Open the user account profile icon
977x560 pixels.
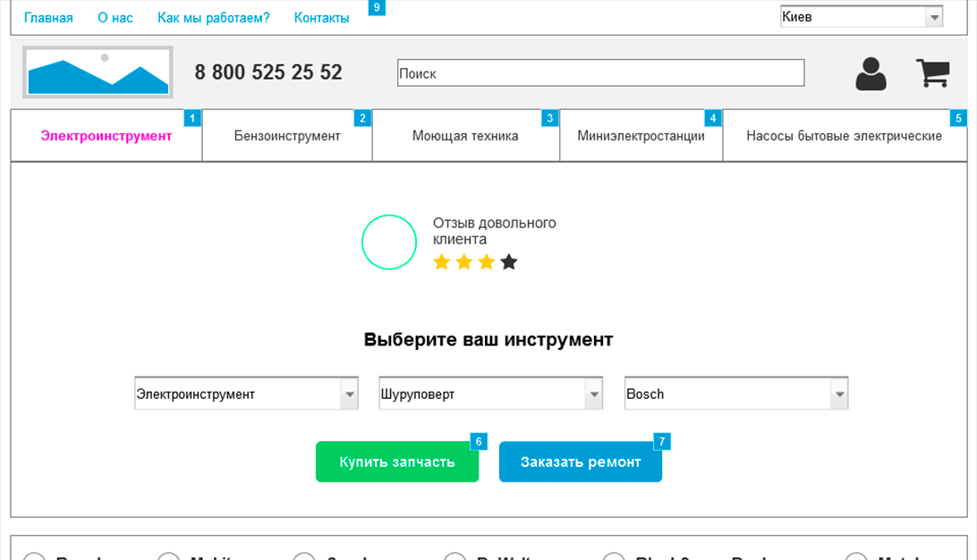(871, 74)
